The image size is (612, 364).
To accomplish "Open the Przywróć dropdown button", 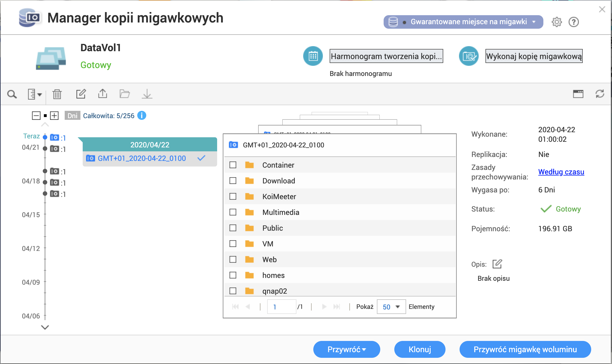I will pyautogui.click(x=346, y=349).
